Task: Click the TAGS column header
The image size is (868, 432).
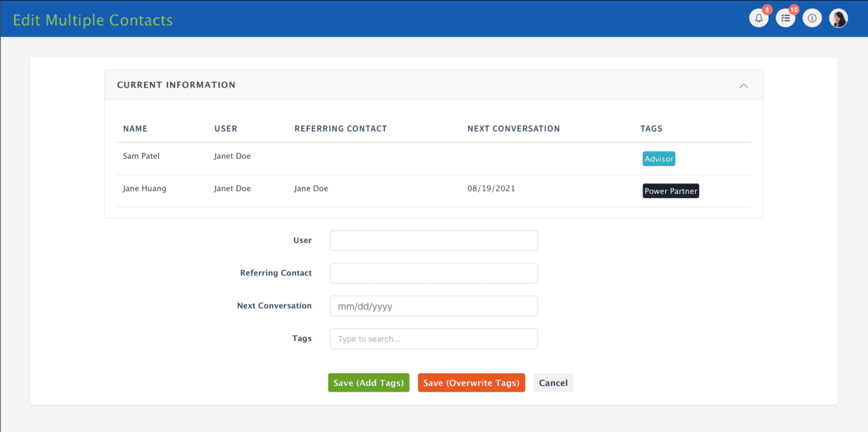Action: point(651,129)
